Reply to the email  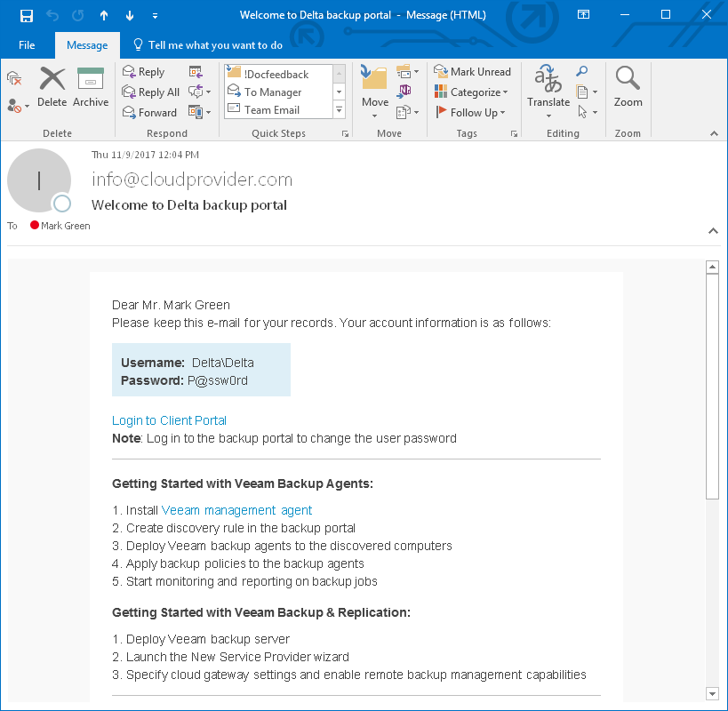tap(143, 72)
